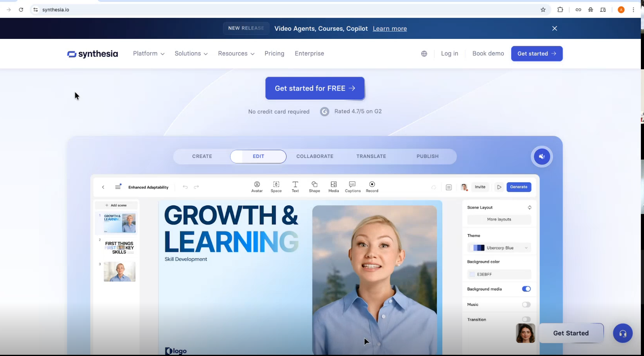This screenshot has width=644, height=356.
Task: Open the Ubercorp Blue theme dropdown
Action: [499, 248]
